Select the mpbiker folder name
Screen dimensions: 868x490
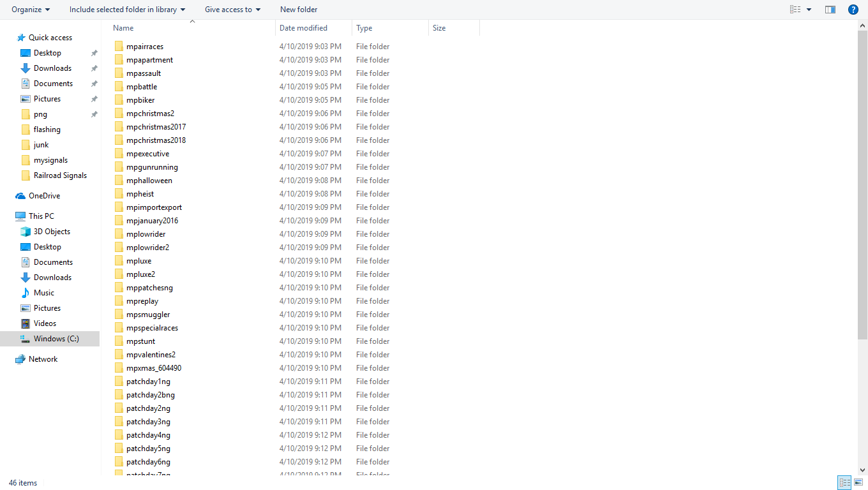140,100
